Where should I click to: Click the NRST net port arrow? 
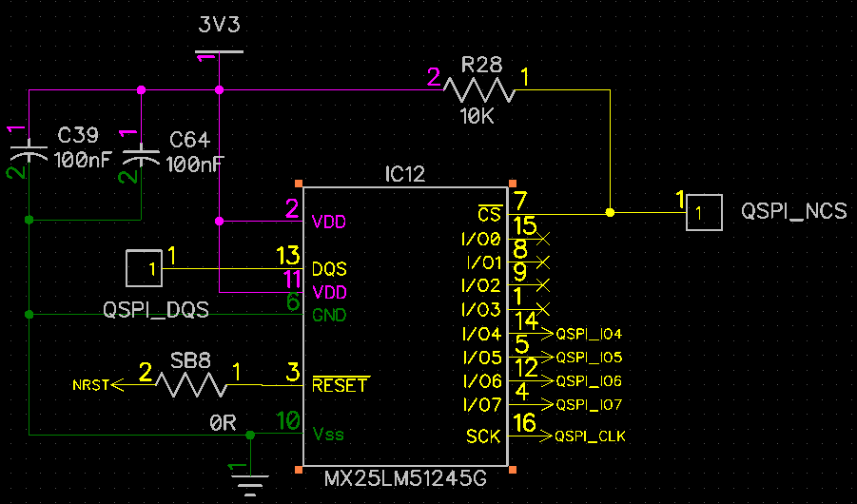[x=117, y=385]
